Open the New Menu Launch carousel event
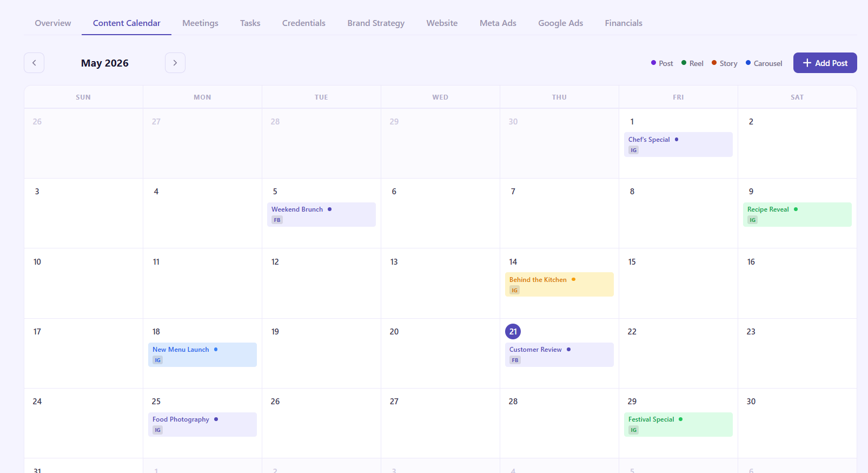This screenshot has height=473, width=868. pyautogui.click(x=202, y=354)
